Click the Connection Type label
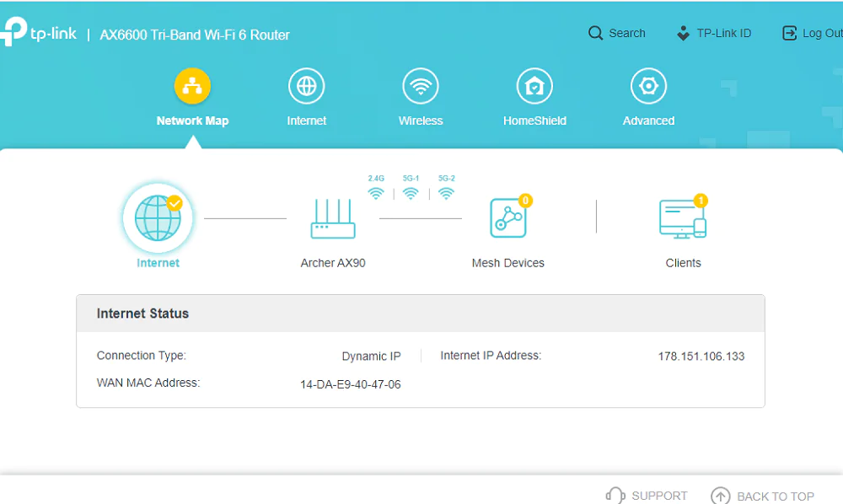 pyautogui.click(x=142, y=356)
